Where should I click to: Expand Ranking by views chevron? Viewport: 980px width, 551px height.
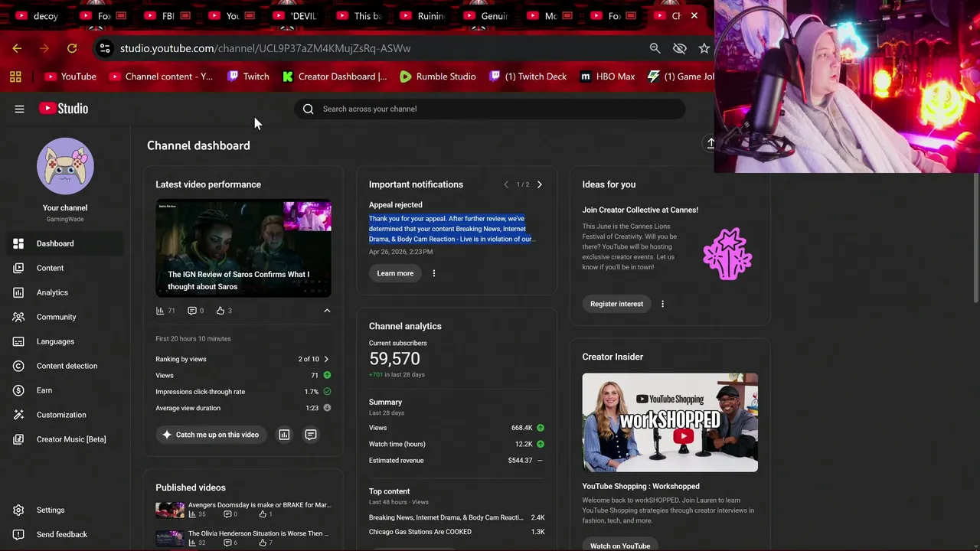click(326, 359)
